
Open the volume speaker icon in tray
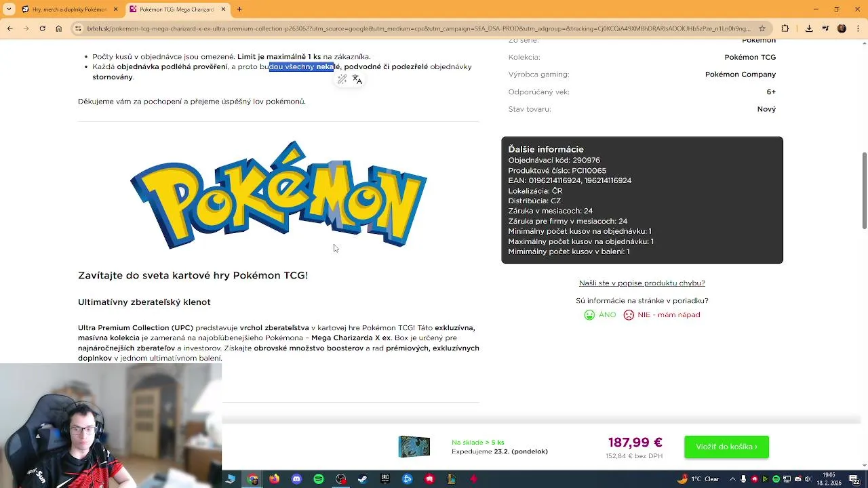tap(808, 479)
